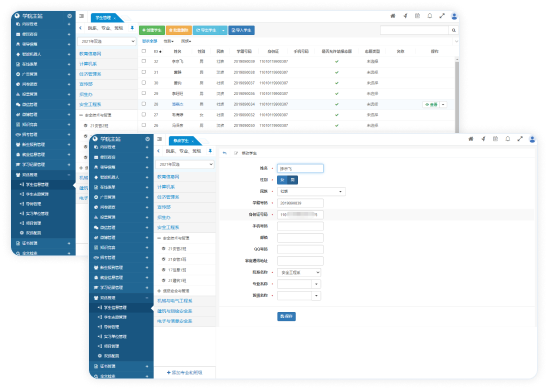Click the back arrow icon above the edit form
Screen dimensions: 548x390
(225, 153)
